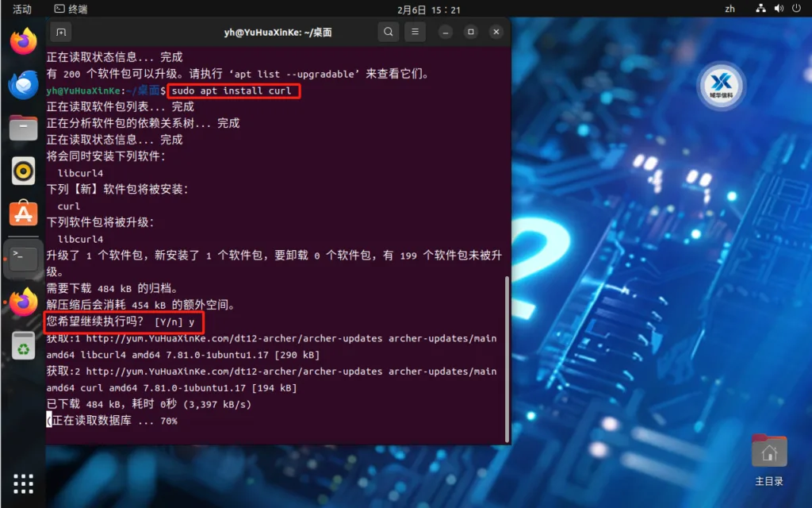Open the power menu icon

click(796, 8)
